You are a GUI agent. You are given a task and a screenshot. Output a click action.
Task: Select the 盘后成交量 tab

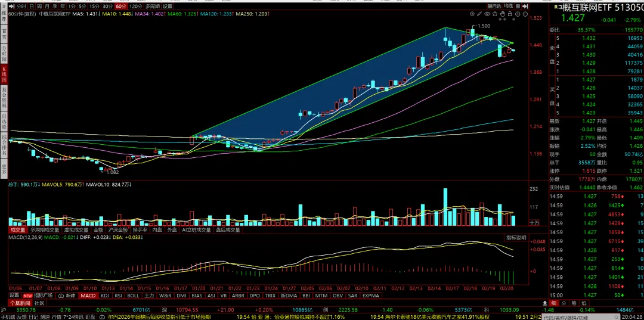click(x=228, y=230)
